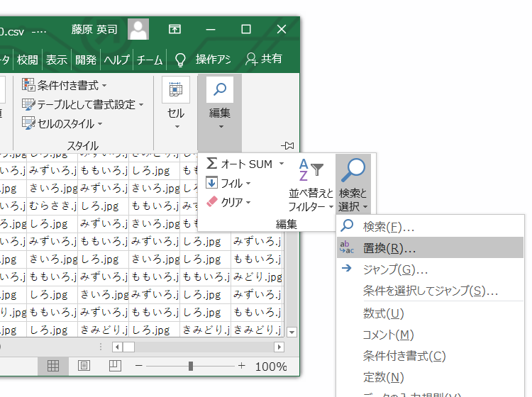This screenshot has height=397, width=532.
Task: Select 数式(U) in the menu
Action: click(431, 313)
